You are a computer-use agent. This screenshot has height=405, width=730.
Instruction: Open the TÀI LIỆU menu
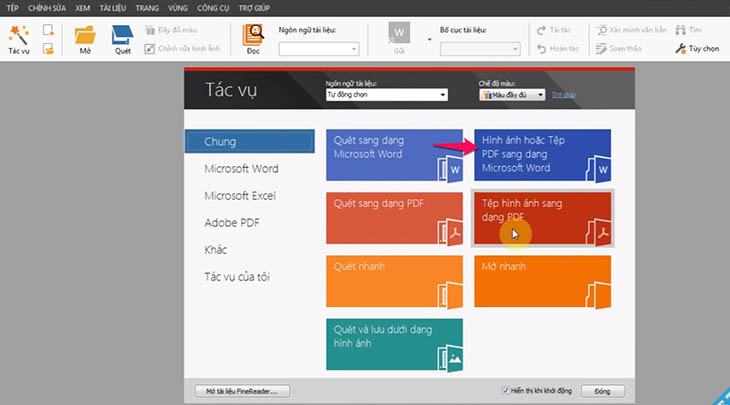click(x=113, y=8)
